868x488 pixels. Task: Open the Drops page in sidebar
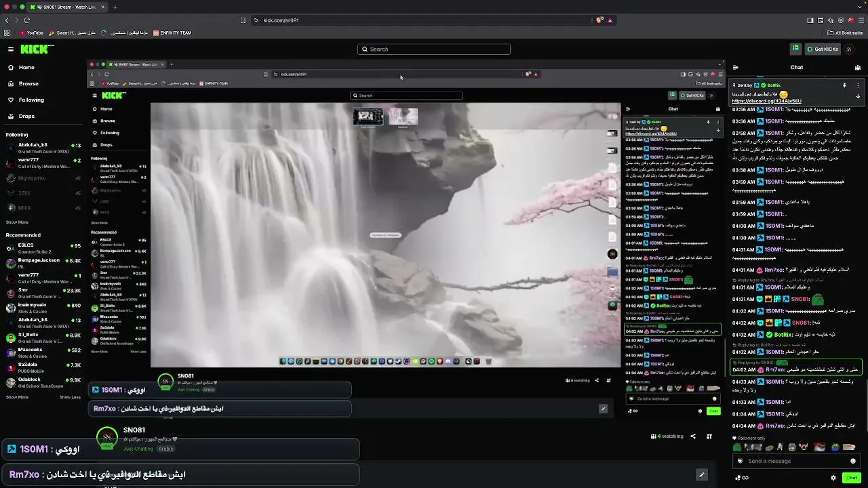[x=26, y=116]
